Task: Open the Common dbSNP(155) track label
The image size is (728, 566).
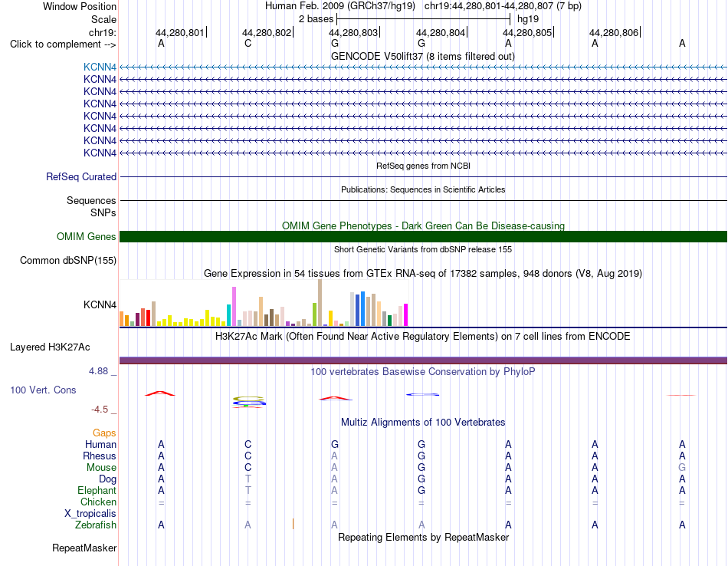Action: [68, 260]
